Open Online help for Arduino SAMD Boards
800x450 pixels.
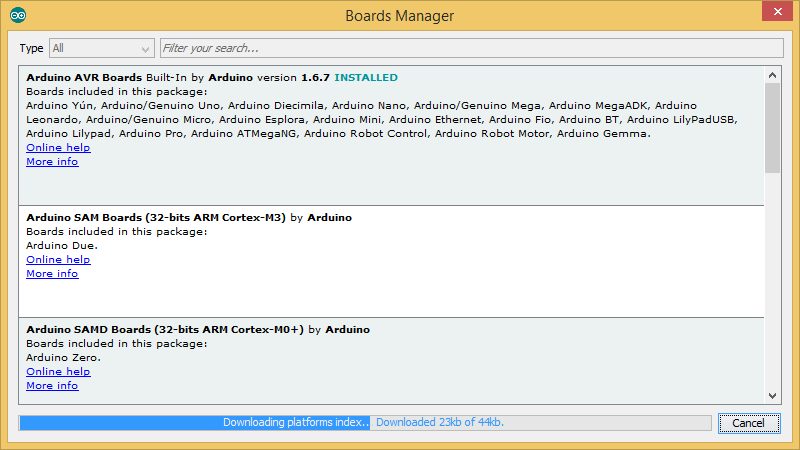pyautogui.click(x=58, y=372)
